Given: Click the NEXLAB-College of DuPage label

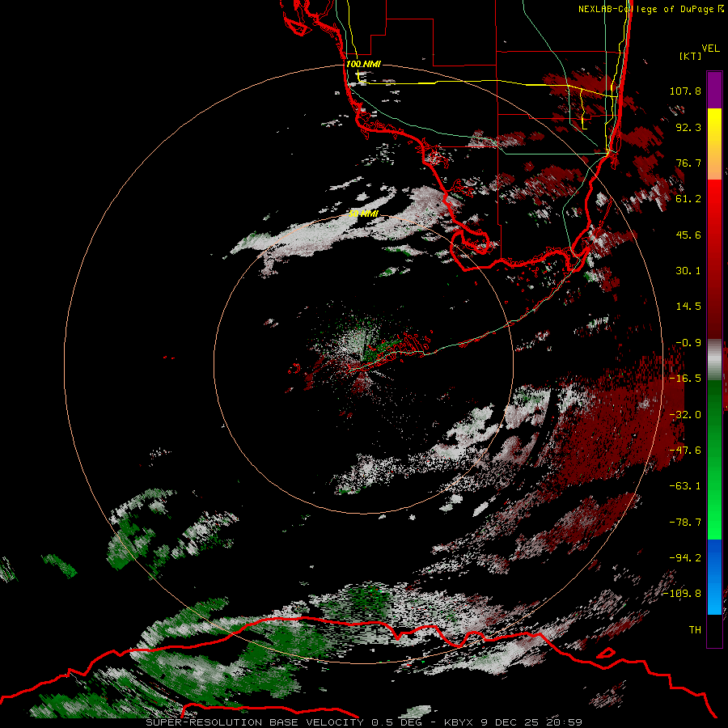Looking at the screenshot, I should [651, 9].
